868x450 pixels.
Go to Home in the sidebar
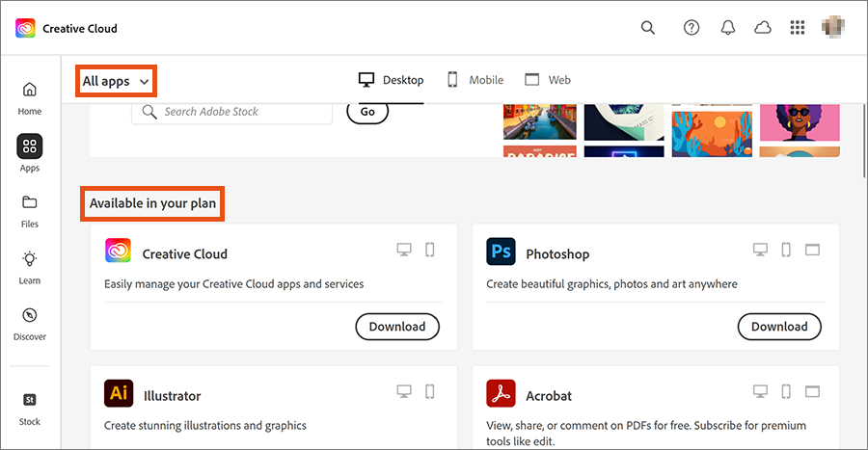pyautogui.click(x=30, y=97)
